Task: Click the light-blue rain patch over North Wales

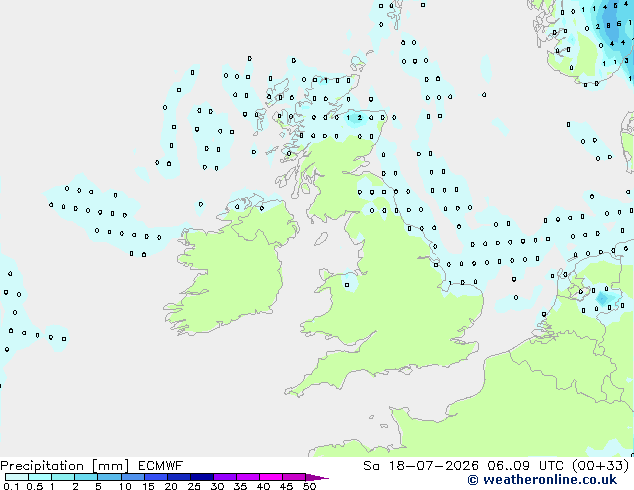Action: coord(349,282)
